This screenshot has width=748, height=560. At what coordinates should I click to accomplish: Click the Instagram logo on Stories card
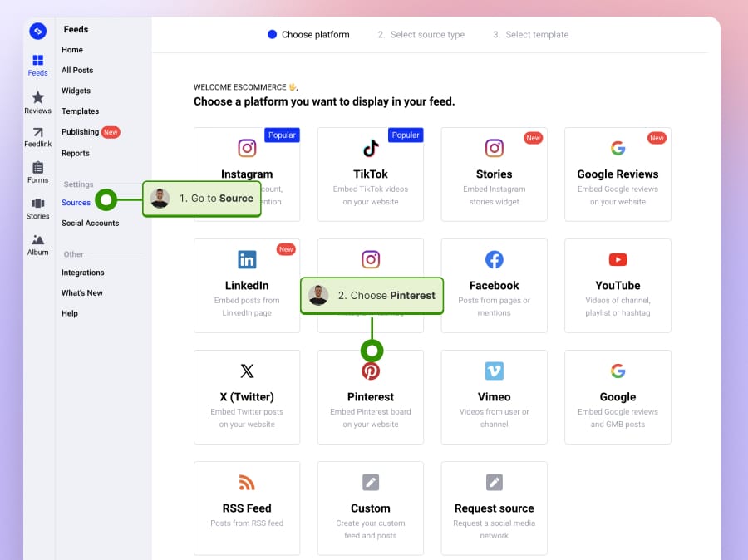click(x=495, y=148)
